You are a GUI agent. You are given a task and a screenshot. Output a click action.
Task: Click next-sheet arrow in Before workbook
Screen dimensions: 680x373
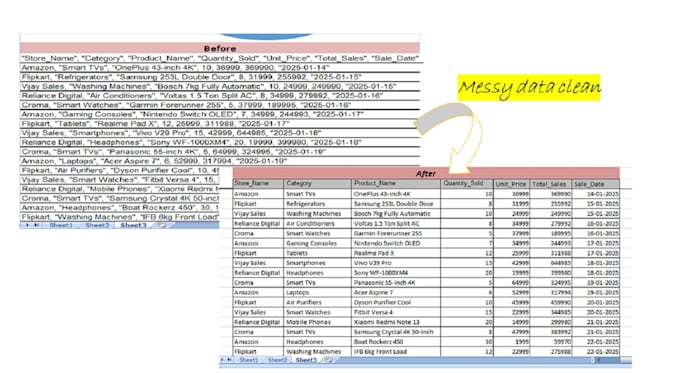tap(27, 225)
